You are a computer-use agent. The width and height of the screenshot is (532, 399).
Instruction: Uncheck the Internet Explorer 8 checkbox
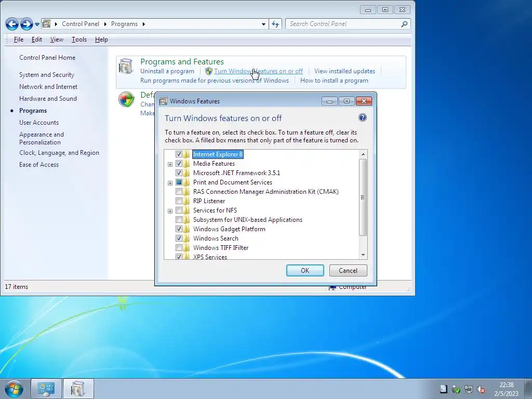click(x=179, y=154)
